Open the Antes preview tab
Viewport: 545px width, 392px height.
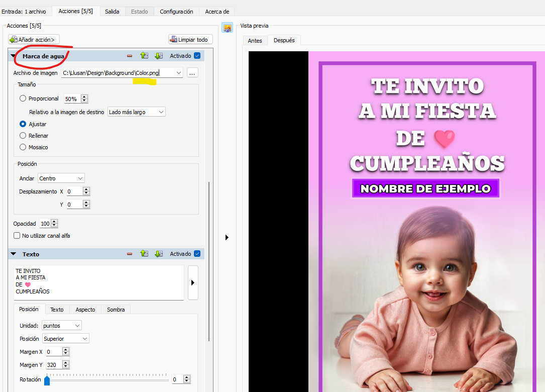255,41
